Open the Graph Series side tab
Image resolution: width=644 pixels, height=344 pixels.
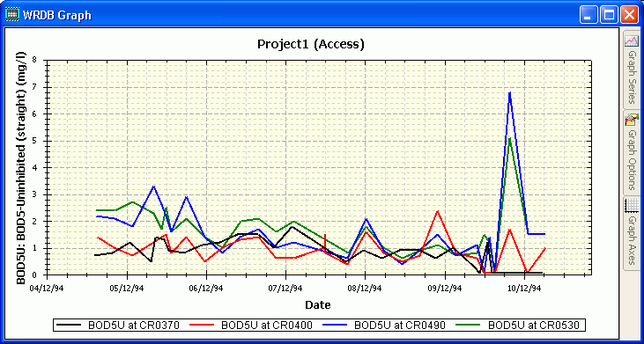click(x=632, y=70)
